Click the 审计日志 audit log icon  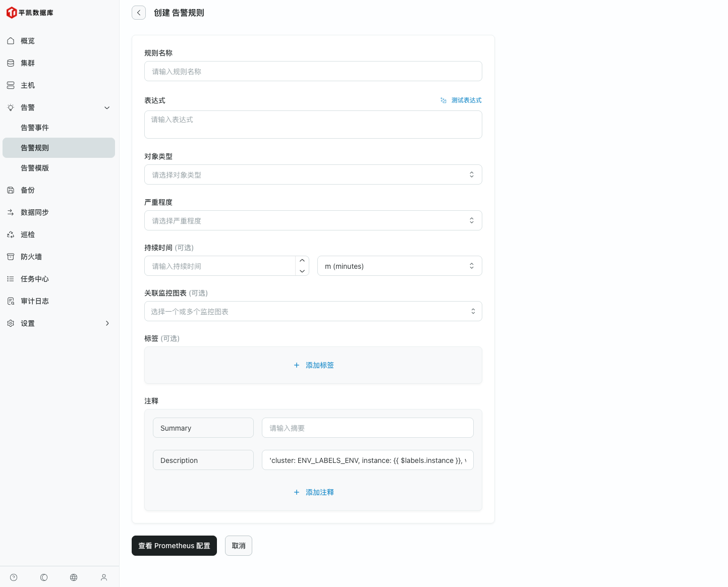(11, 301)
